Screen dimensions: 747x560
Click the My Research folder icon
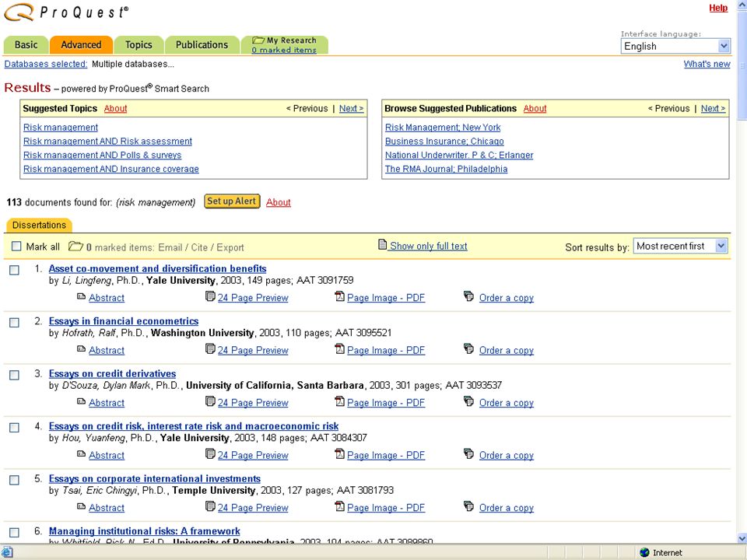tap(258, 40)
